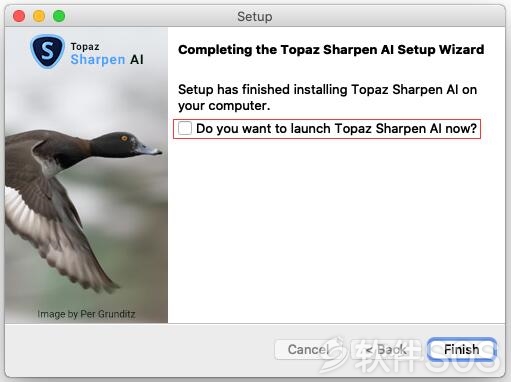Click the 'Do you want to launch' label

(336, 128)
